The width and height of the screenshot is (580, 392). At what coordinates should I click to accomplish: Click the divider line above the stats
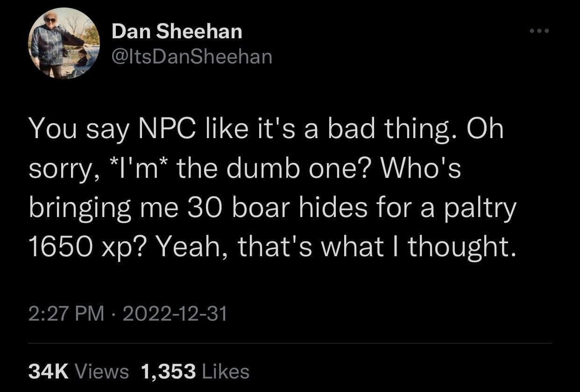[x=290, y=343]
